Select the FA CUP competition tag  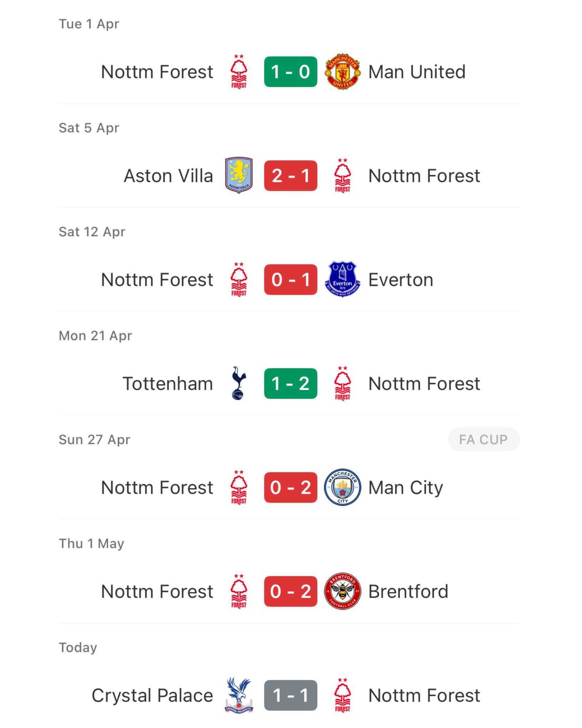484,439
